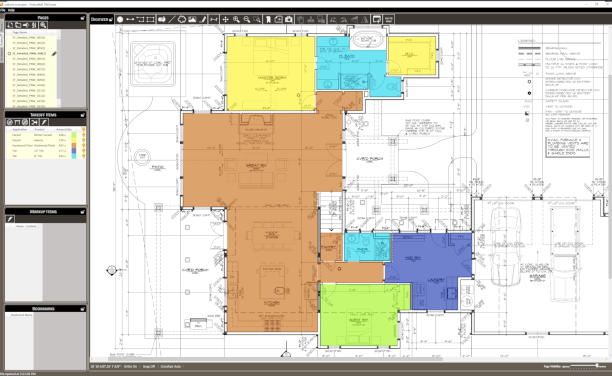Toggle the lightbulb for the Saxony carpet row
This screenshot has width=612, height=376.
[x=83, y=140]
